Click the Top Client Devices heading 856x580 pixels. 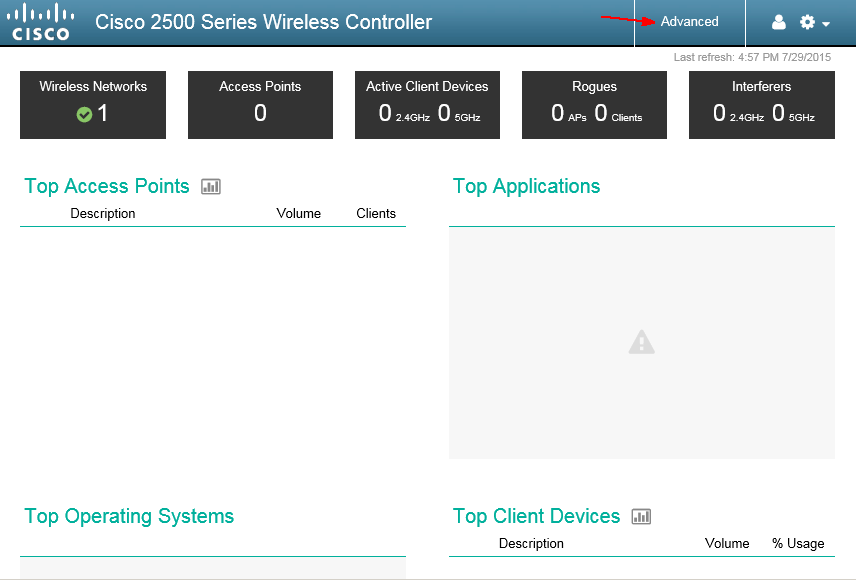coord(537,516)
